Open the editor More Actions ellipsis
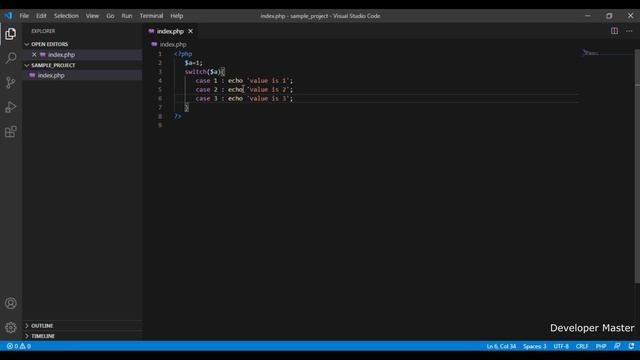Image resolution: width=640 pixels, height=360 pixels. [x=629, y=31]
